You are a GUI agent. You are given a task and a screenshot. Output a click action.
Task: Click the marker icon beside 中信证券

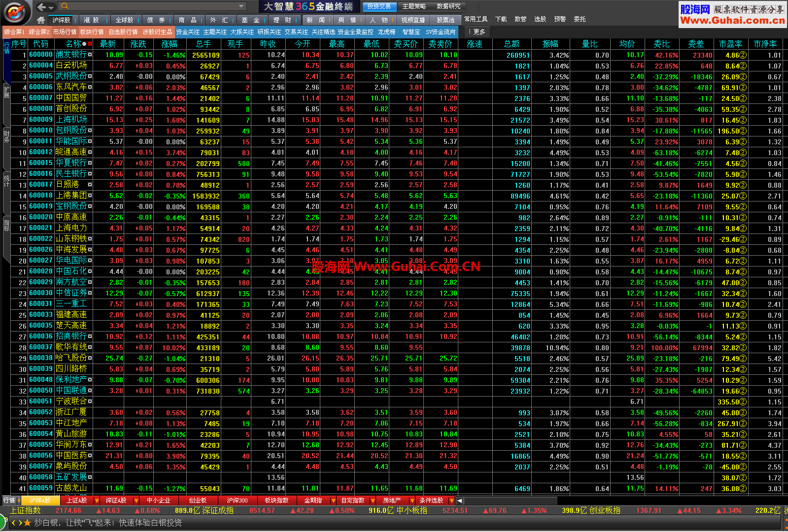pos(90,293)
